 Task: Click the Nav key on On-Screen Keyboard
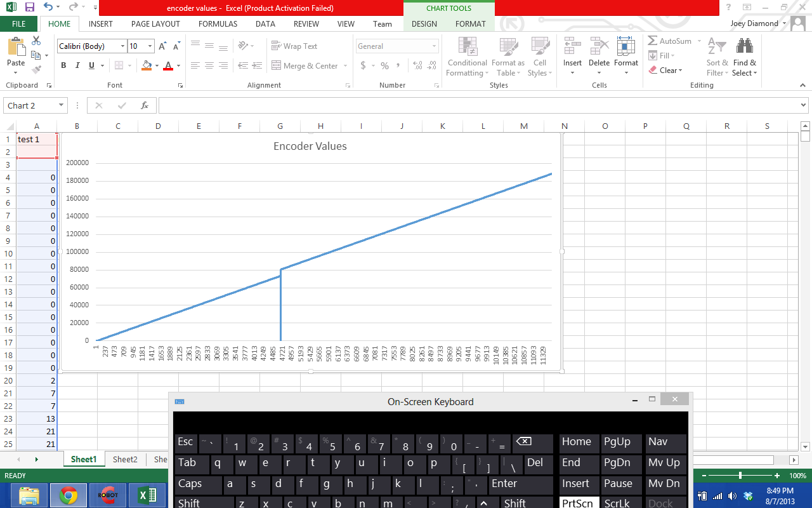665,443
